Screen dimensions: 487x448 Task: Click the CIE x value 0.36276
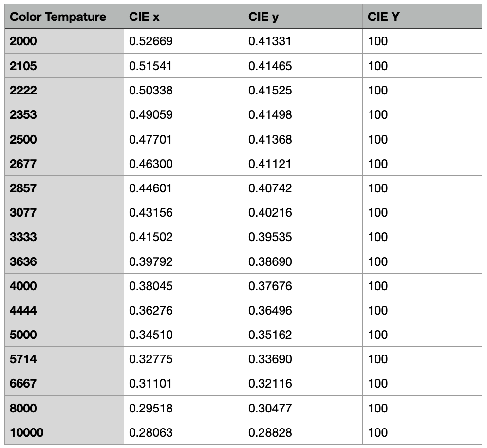151,311
